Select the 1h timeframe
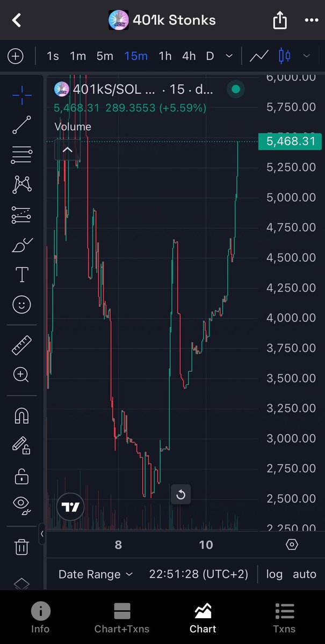This screenshot has height=644, width=325. click(x=165, y=56)
